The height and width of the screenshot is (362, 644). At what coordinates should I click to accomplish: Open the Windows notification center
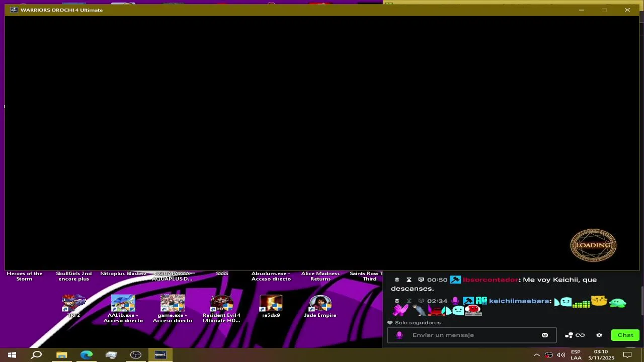pos(627,355)
